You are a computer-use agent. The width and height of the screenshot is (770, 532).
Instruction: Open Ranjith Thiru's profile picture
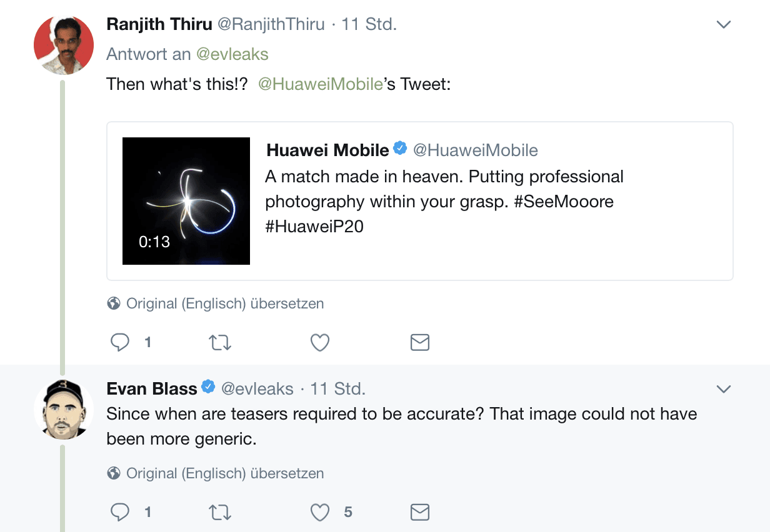pyautogui.click(x=63, y=44)
